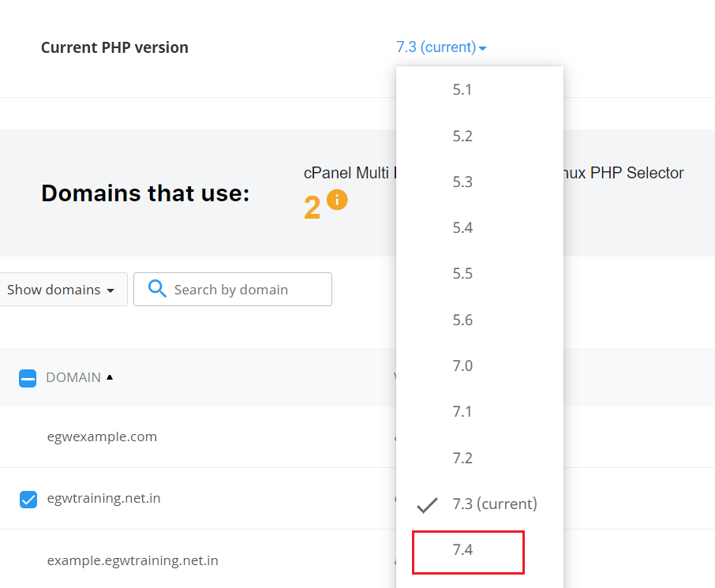The height and width of the screenshot is (588, 715).
Task: Select PHP version 7.4
Action: [463, 550]
